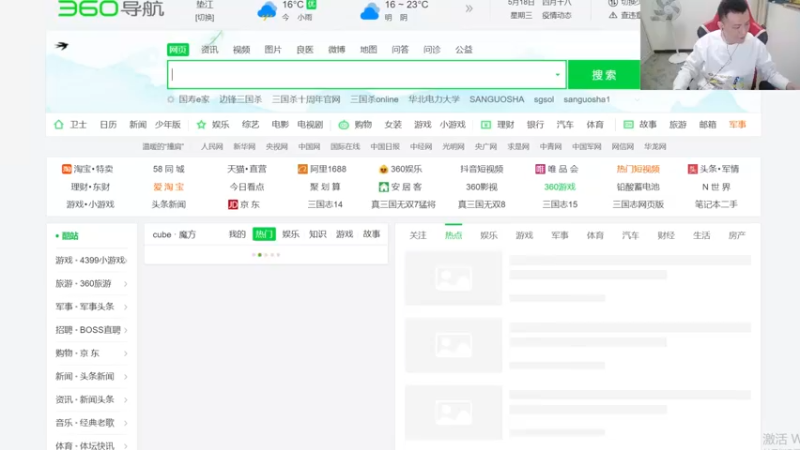Viewport: 800px width, 450px height.
Task: Open hot search 三国杀online
Action: tap(374, 99)
